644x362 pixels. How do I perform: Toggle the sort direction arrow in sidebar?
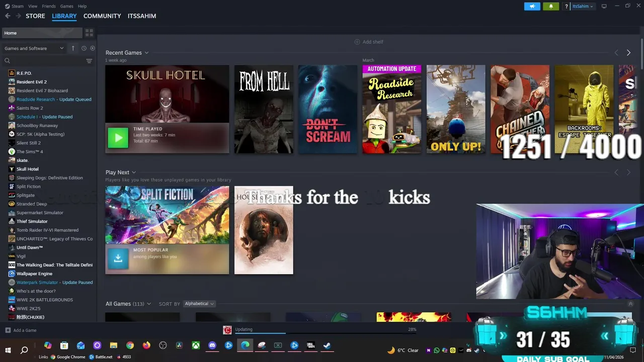click(x=73, y=48)
